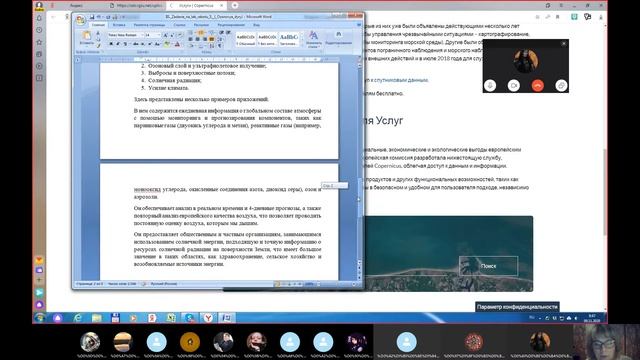The width and height of the screenshot is (640, 360).
Task: Click the system tray clock
Action: (x=591, y=318)
